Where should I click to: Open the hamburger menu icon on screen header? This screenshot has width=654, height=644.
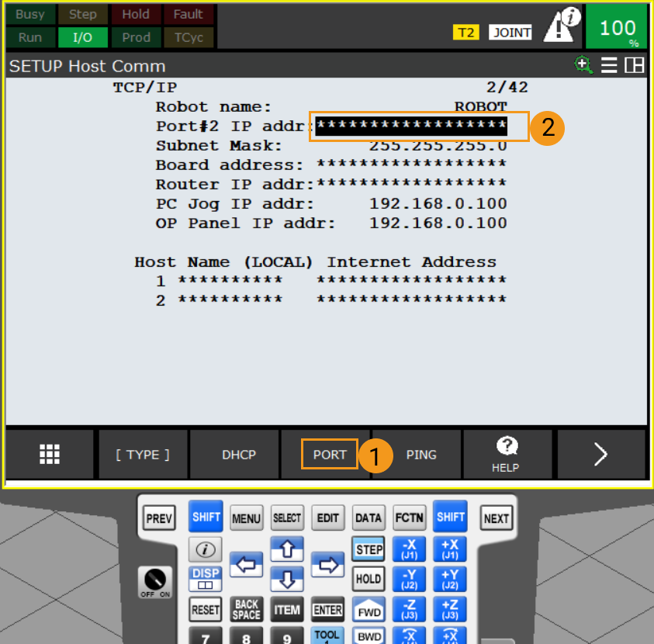coord(610,65)
